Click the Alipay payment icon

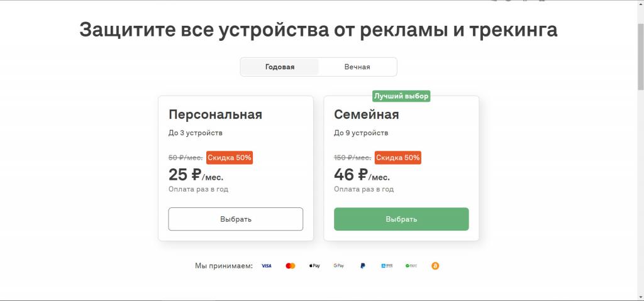pyautogui.click(x=387, y=266)
